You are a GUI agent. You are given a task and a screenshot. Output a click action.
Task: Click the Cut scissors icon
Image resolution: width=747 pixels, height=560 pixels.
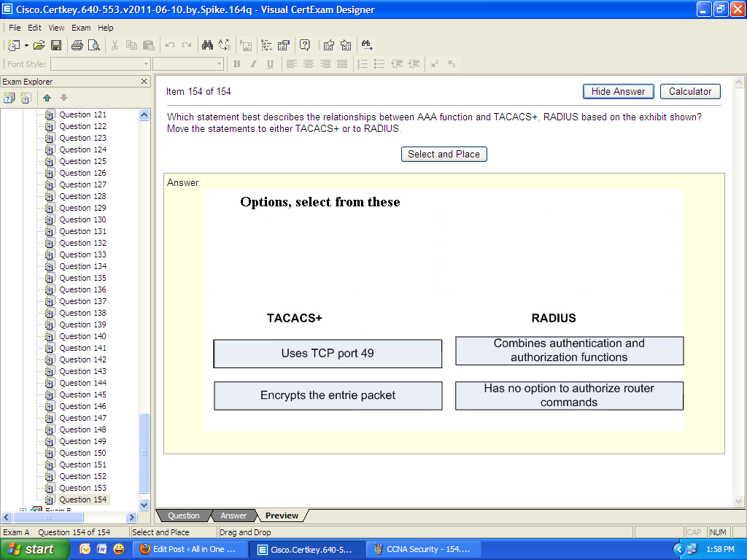115,45
